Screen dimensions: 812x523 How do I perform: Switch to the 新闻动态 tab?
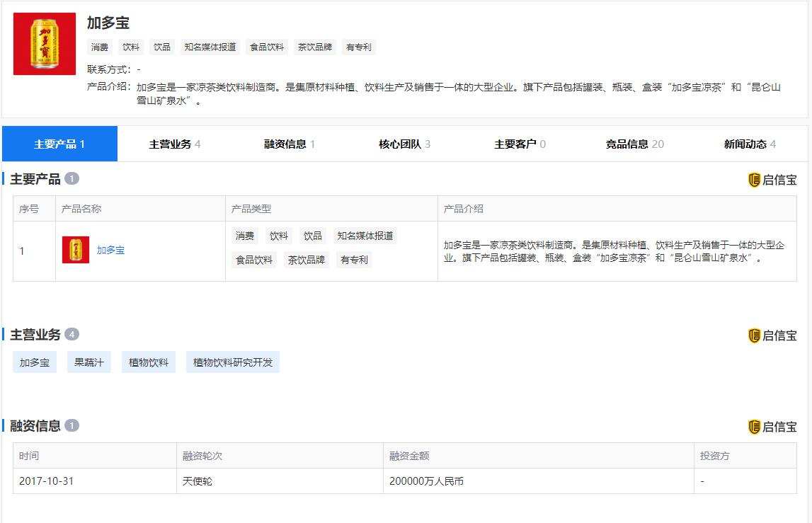(x=747, y=143)
